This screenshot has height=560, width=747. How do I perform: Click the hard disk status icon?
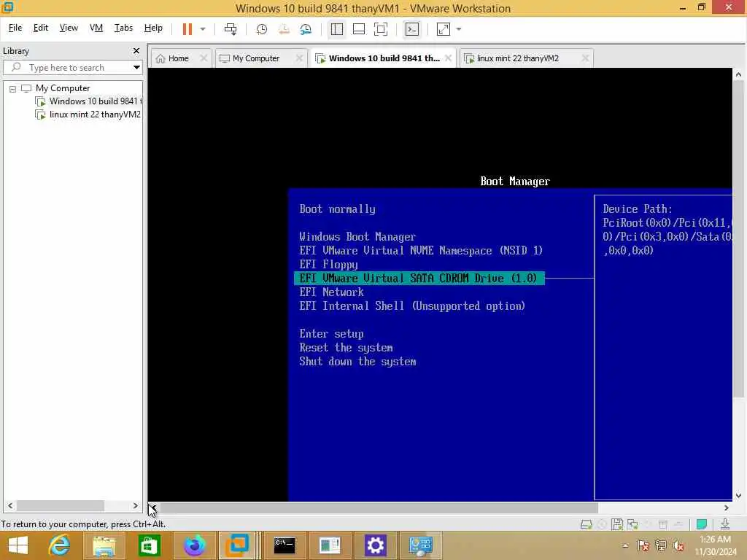(587, 524)
